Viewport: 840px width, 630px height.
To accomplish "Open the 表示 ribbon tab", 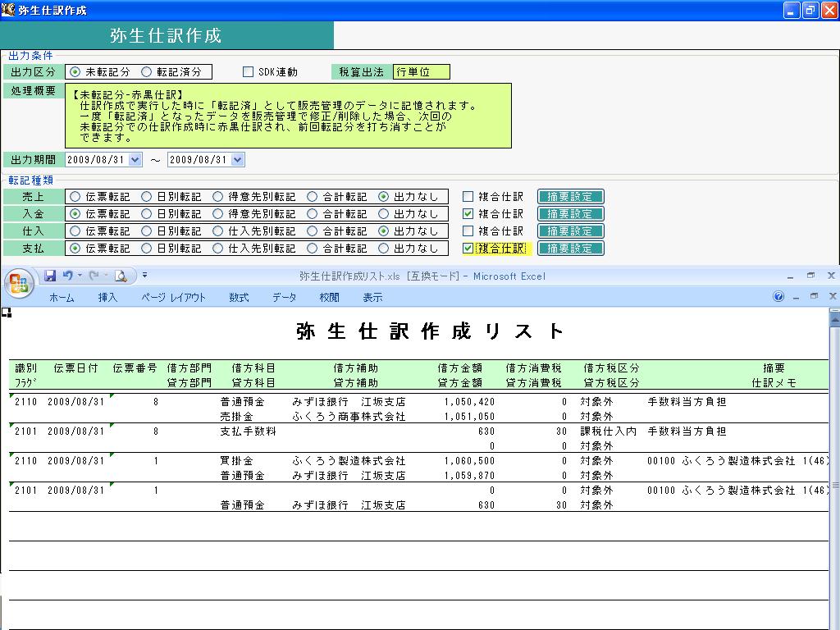I will (x=373, y=297).
